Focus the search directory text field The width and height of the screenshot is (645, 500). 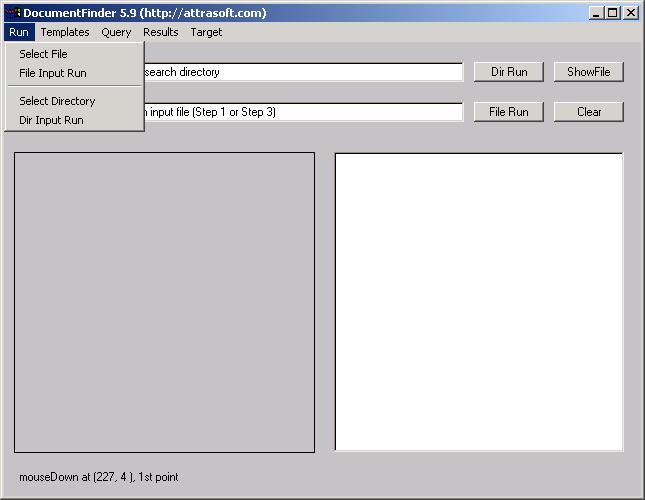300,72
